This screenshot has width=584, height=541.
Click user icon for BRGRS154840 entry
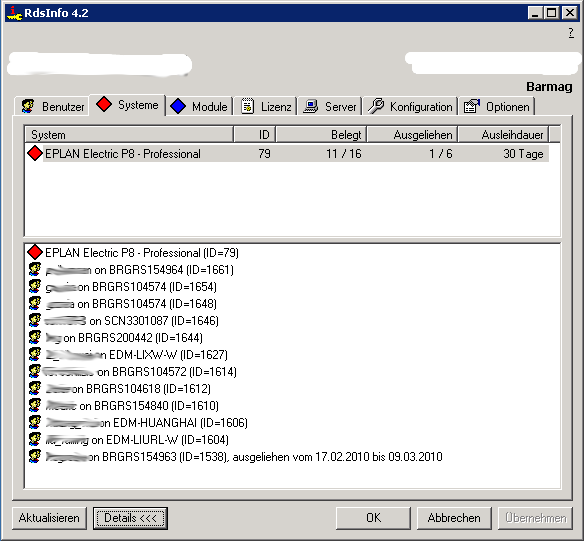[x=35, y=405]
